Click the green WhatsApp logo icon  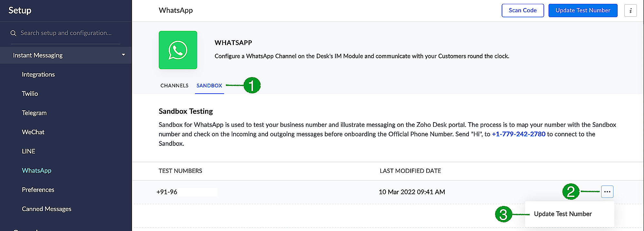[178, 50]
